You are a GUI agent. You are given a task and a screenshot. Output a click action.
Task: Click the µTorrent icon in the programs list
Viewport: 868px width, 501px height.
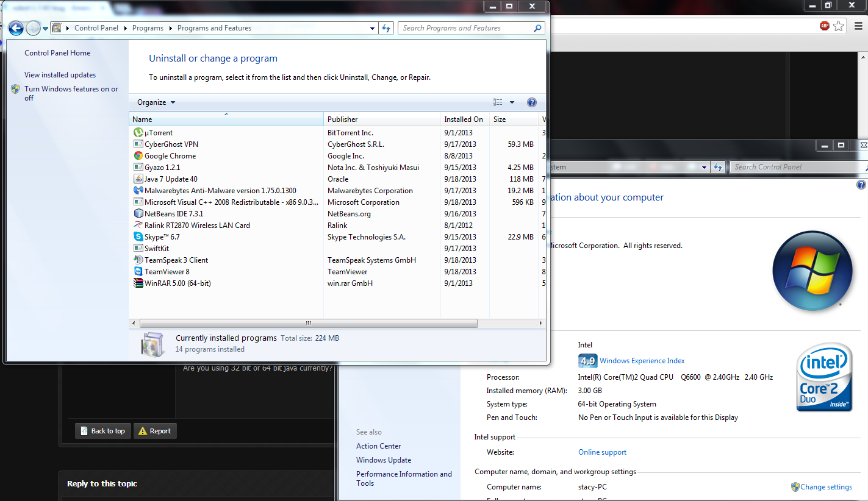[138, 132]
